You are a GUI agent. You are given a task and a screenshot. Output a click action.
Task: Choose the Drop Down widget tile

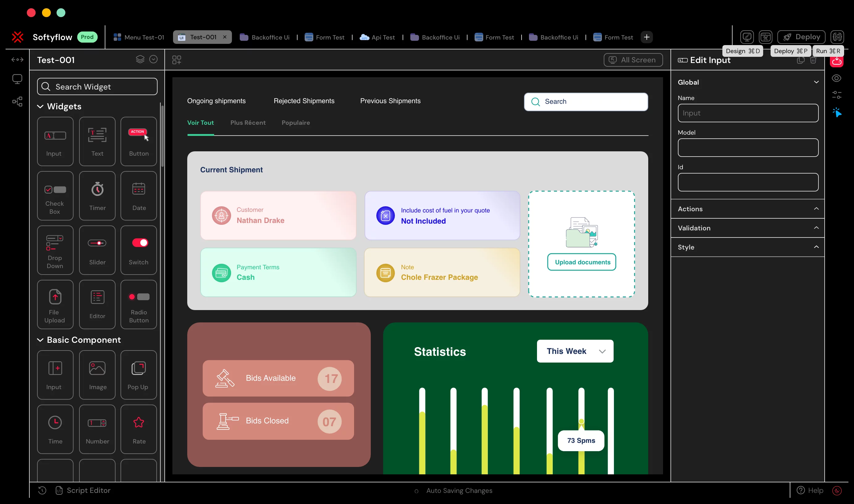click(55, 250)
